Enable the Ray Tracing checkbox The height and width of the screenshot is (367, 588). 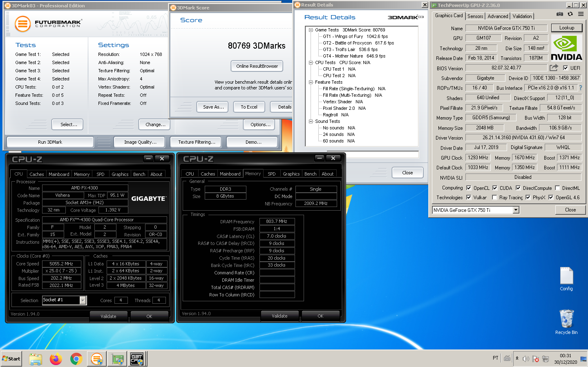click(x=494, y=197)
